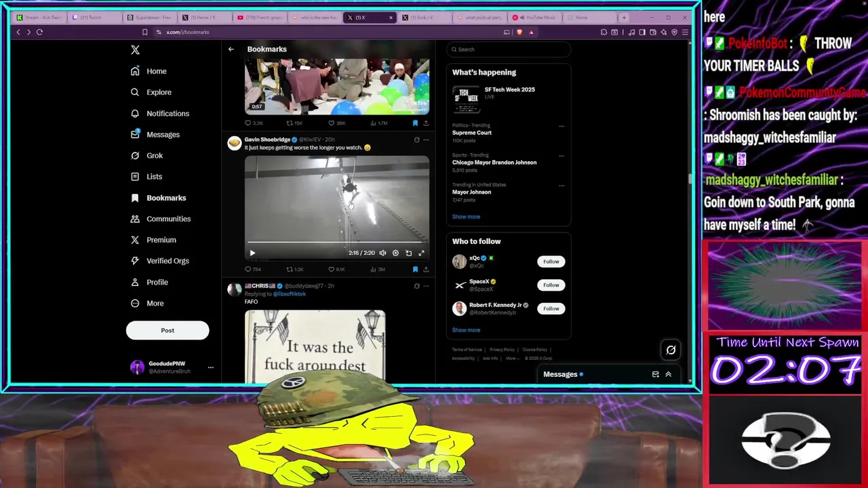Remove bookmark from the Gavin Shoebridge post
Viewport: 868px width, 488px height.
[x=415, y=269]
